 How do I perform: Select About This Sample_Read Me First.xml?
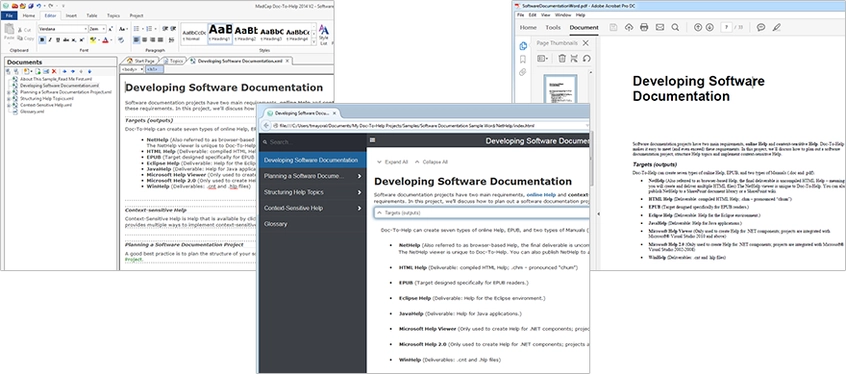pos(56,79)
